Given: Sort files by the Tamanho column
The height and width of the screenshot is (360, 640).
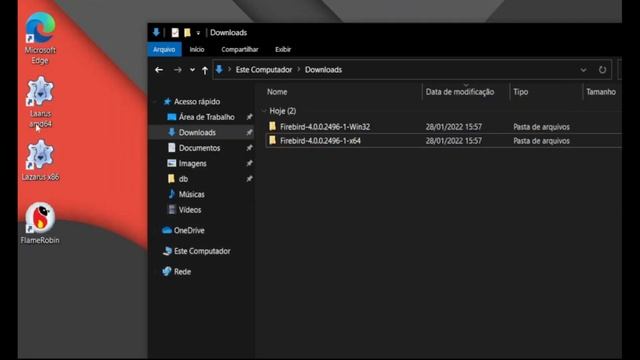Looking at the screenshot, I should pyautogui.click(x=601, y=92).
